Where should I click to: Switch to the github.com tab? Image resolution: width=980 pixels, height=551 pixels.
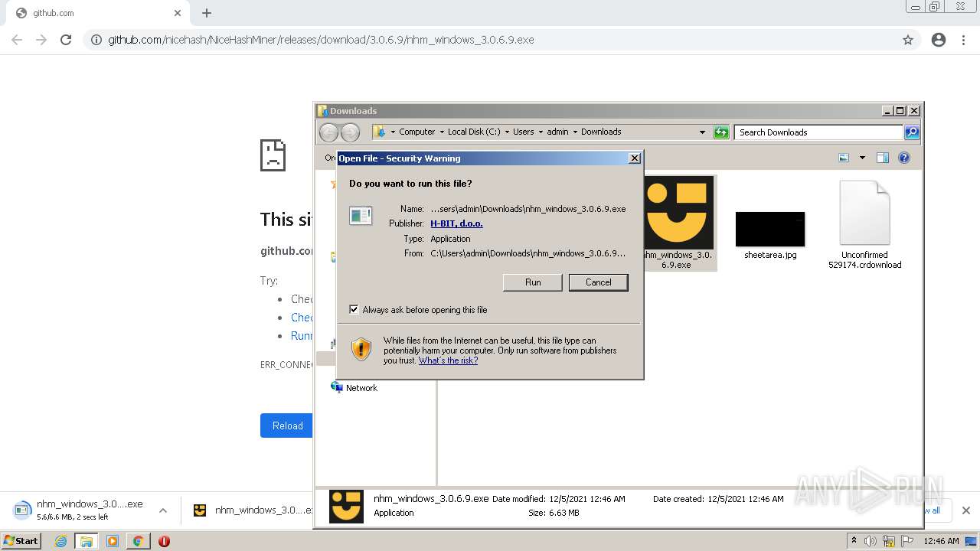tap(98, 13)
